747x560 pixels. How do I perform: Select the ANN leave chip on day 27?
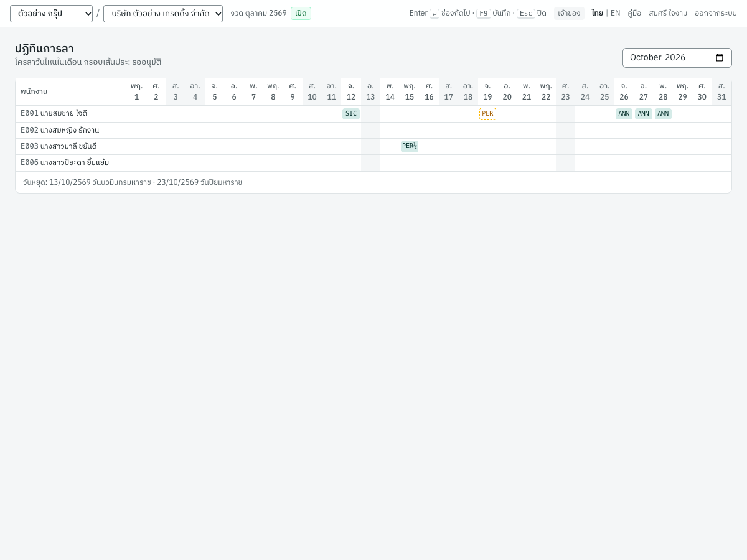[x=644, y=114]
